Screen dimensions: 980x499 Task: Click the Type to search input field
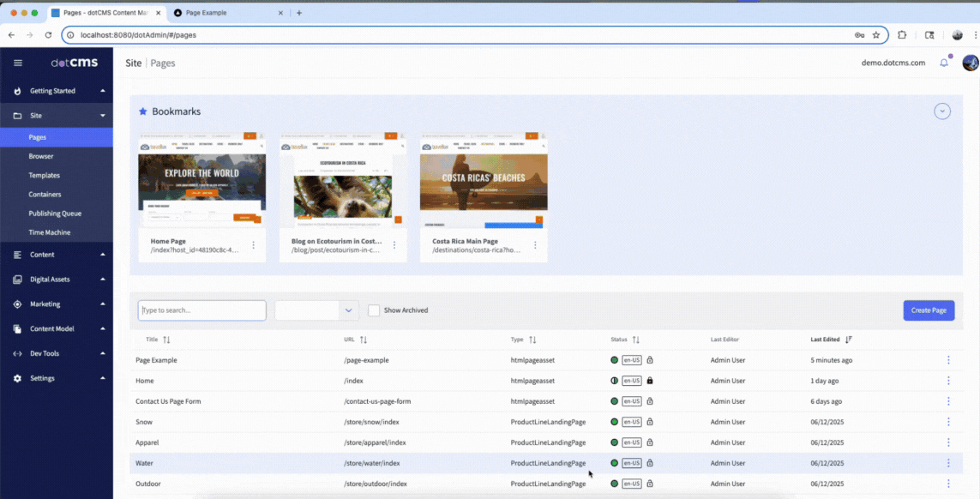click(x=201, y=310)
